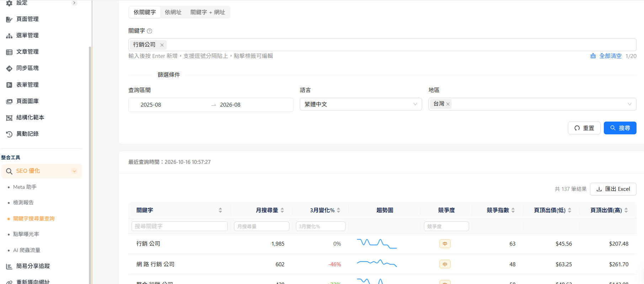Image resolution: width=644 pixels, height=284 pixels.
Task: Open 表單管理 in the sidebar
Action: coord(27,85)
